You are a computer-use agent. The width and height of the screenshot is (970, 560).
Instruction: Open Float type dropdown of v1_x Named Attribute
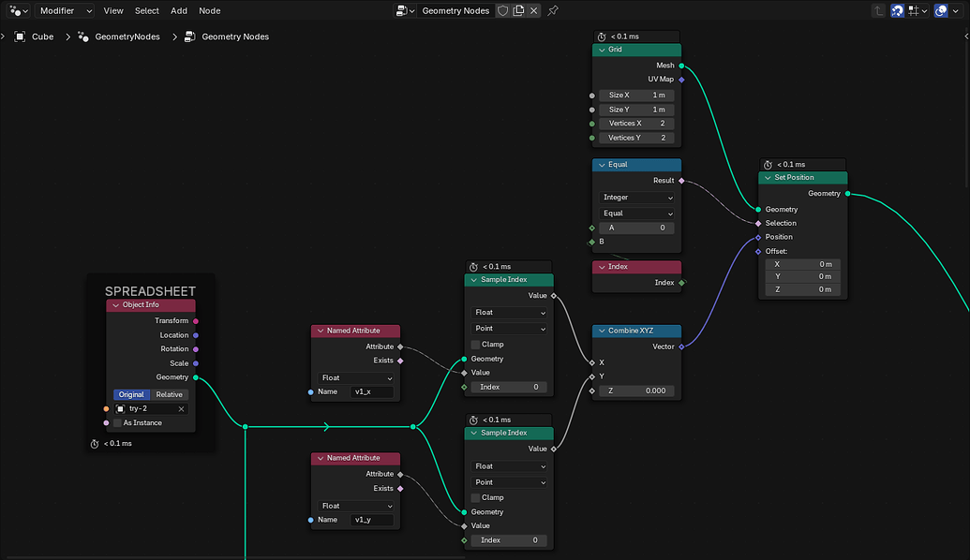pos(356,377)
